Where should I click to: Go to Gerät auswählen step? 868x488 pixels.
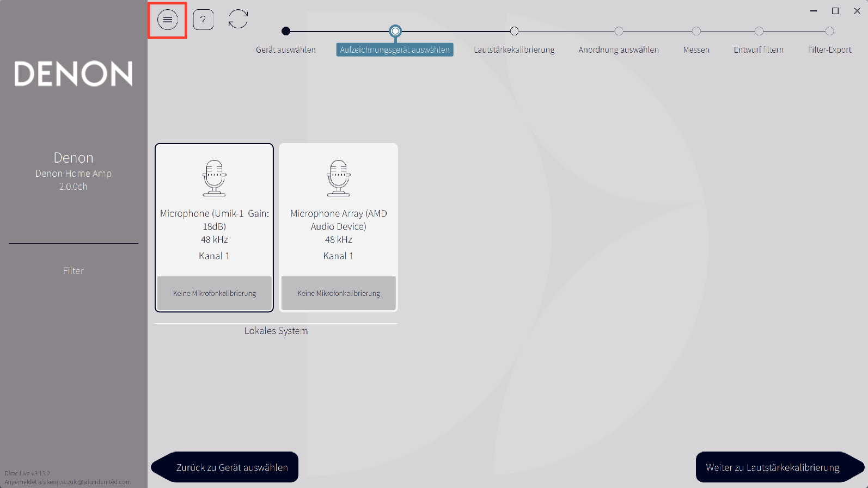[286, 50]
